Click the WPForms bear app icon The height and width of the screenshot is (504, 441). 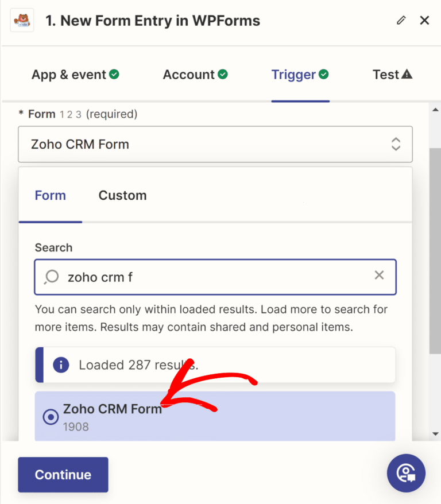[21, 20]
